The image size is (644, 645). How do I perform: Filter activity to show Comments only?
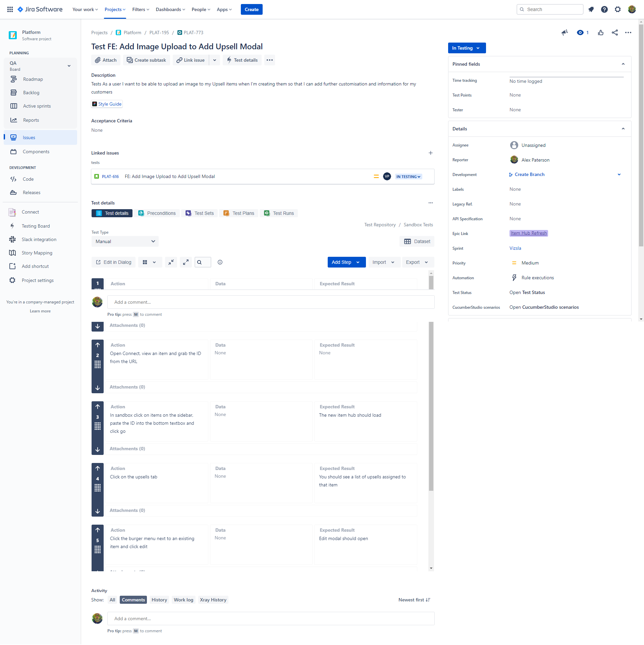coord(133,600)
